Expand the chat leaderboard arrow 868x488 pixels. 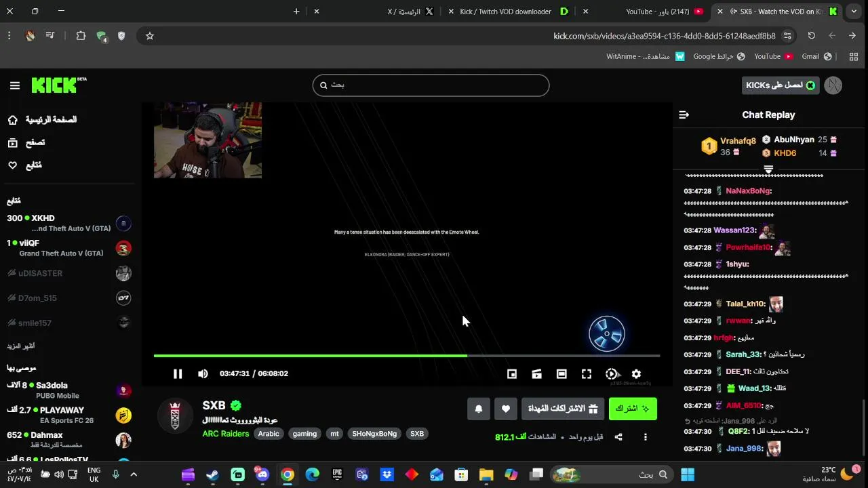pyautogui.click(x=768, y=169)
